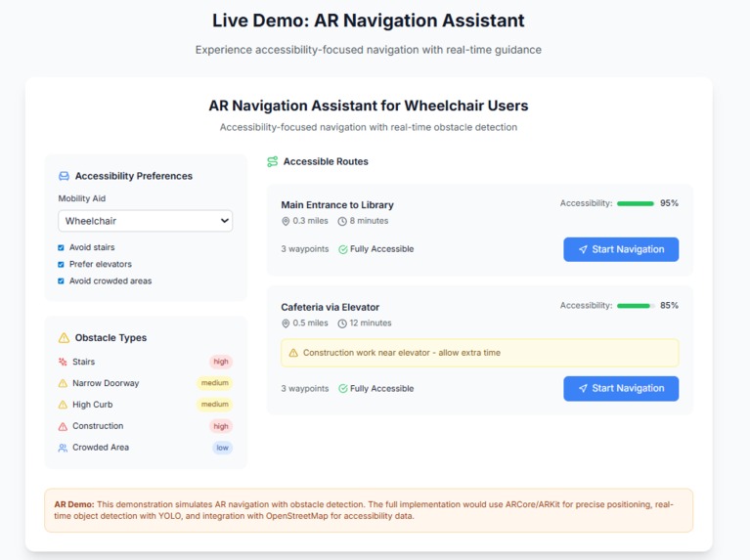Click the 85% accessibility value

click(669, 306)
